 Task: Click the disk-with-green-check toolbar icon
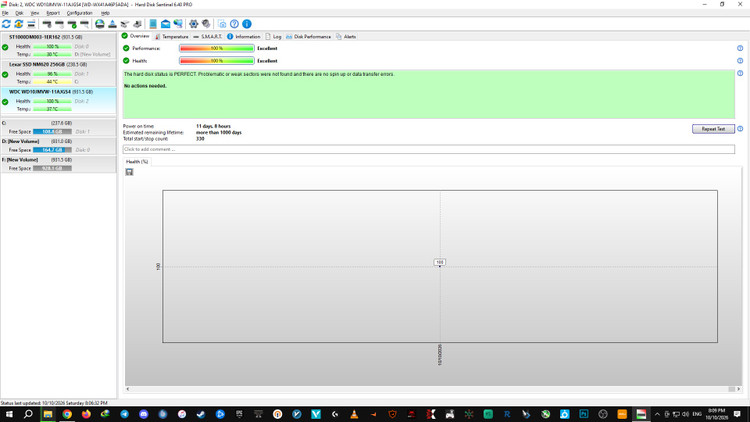click(x=72, y=24)
